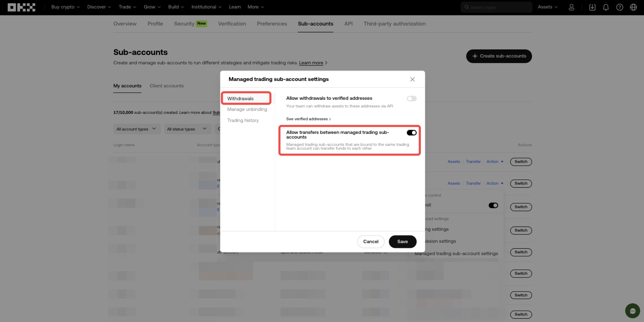
Task: Open the language globe icon
Action: 633,7
